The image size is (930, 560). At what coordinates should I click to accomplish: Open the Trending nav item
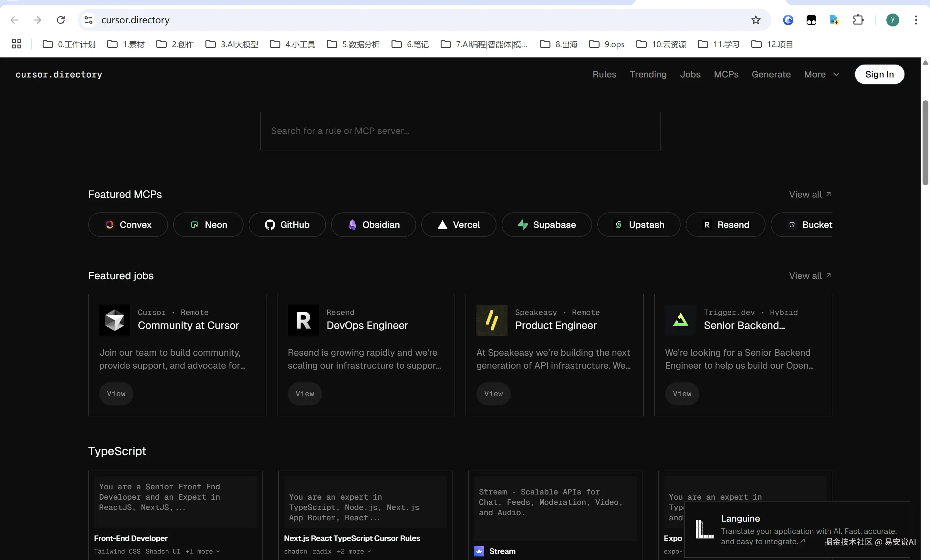click(648, 74)
